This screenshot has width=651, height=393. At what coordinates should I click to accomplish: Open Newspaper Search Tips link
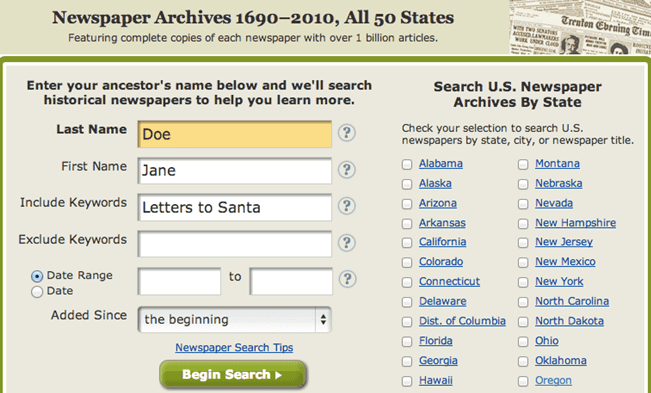(234, 347)
